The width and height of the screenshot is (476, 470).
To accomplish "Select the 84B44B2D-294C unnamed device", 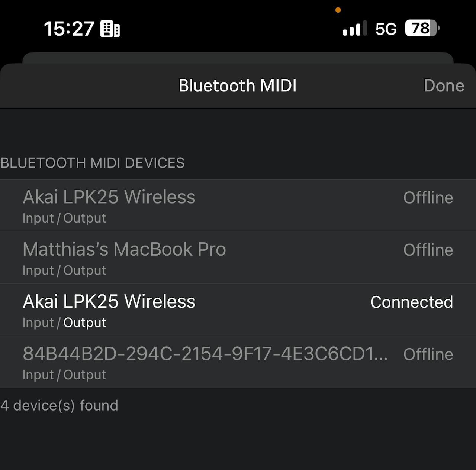I will coord(205,354).
